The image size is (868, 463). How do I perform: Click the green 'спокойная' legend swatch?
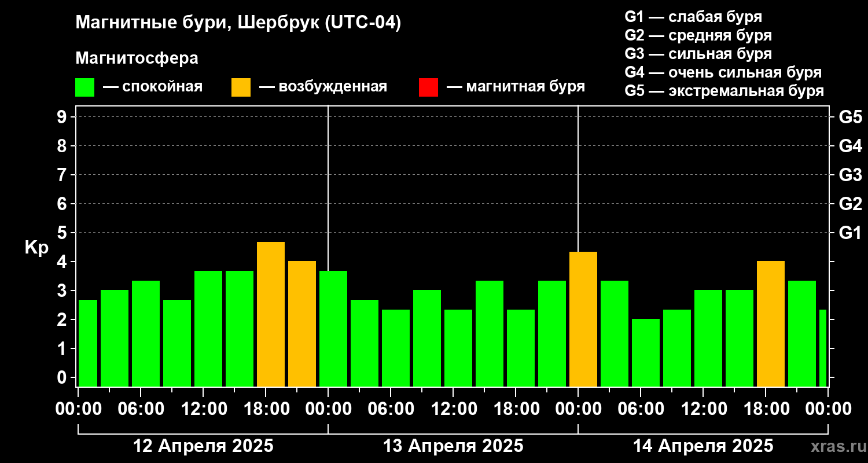pos(84,87)
